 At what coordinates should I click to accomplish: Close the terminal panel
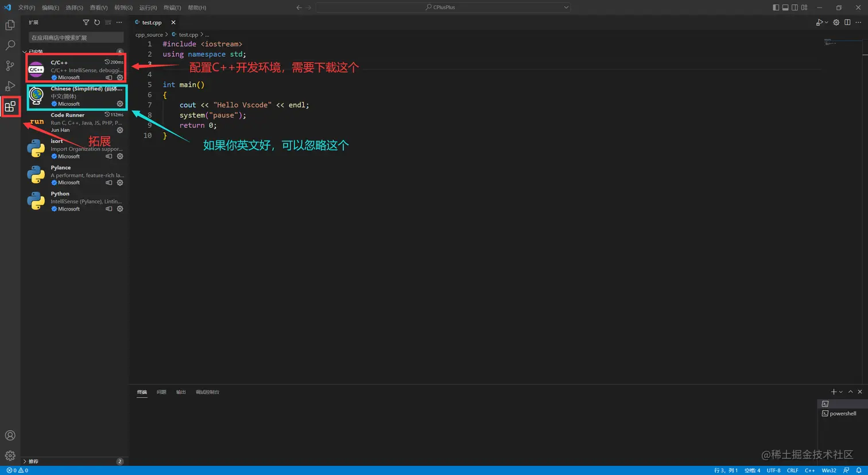859,392
